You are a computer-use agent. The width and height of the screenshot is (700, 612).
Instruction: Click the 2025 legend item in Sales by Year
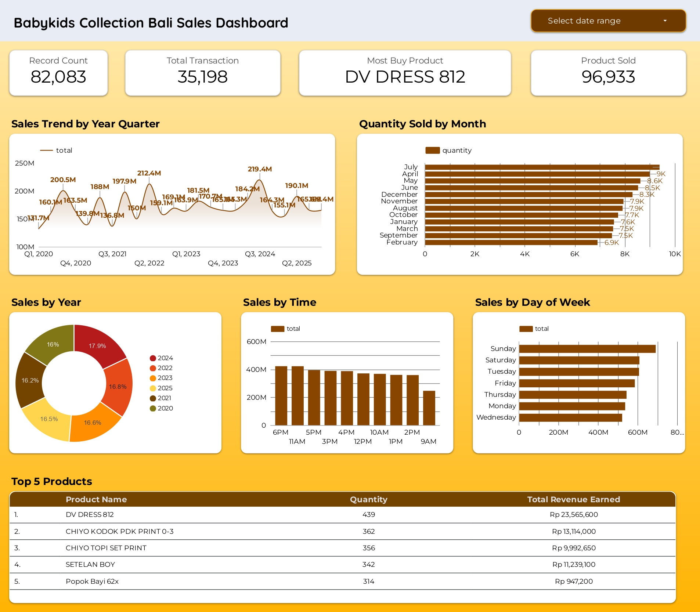161,388
